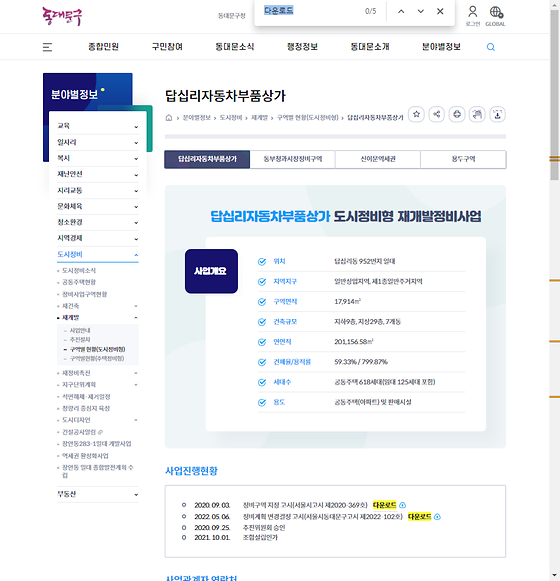Click 다운로드 link for 정비구역 지정 고시
The image size is (560, 581).
384,505
